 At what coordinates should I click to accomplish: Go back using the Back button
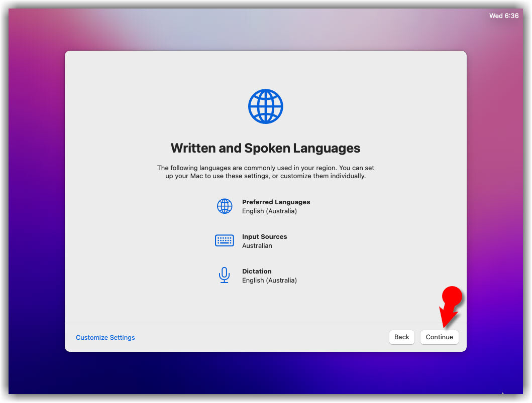(401, 337)
